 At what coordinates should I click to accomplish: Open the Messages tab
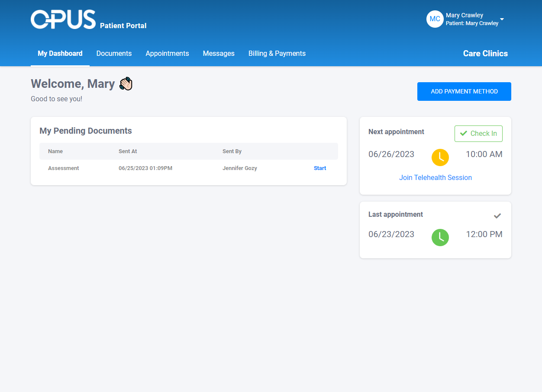coord(219,54)
